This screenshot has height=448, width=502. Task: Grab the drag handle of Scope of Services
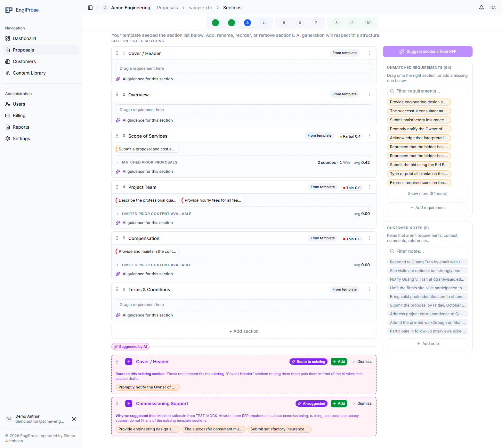pyautogui.click(x=117, y=136)
